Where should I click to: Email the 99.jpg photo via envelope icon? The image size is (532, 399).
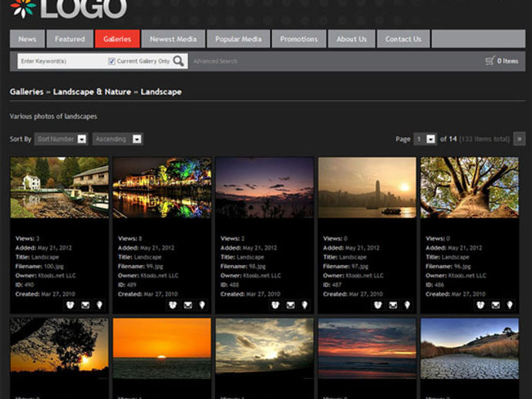pyautogui.click(x=188, y=305)
